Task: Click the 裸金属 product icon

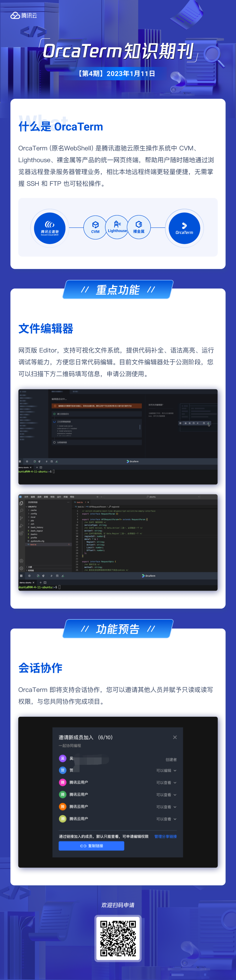Action: 139,227
